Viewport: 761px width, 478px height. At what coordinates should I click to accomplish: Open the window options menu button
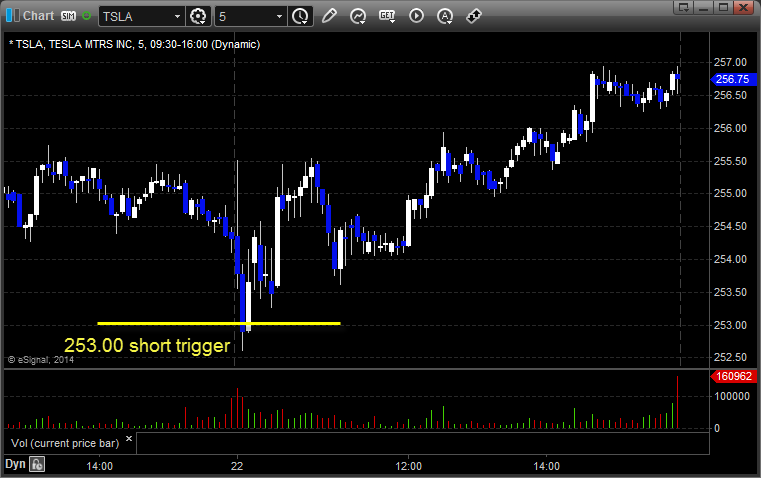[x=684, y=7]
